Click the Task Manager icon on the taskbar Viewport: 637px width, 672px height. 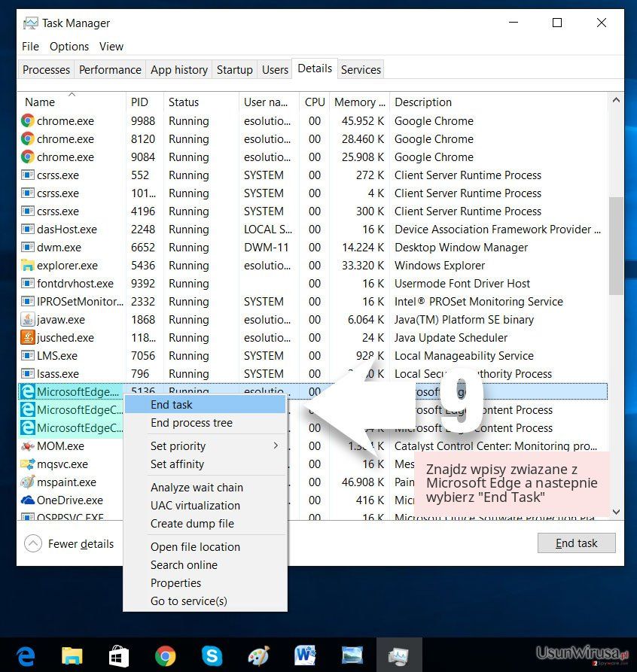(x=399, y=656)
